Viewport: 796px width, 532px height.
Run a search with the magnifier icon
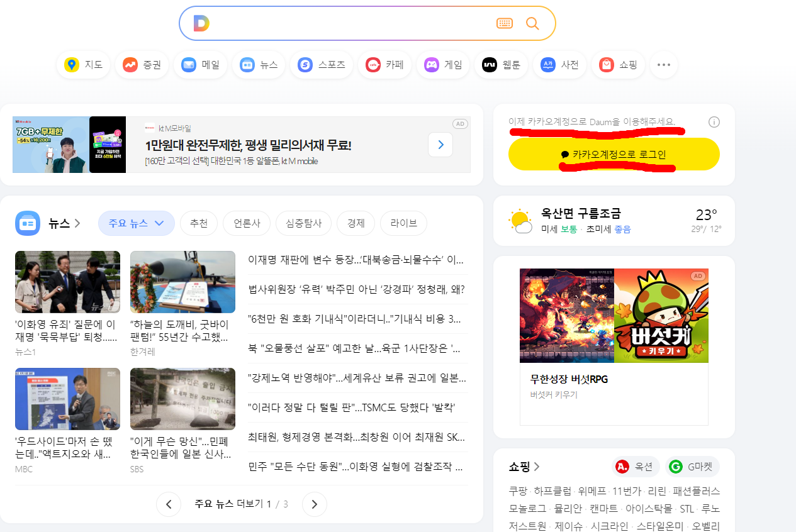point(532,23)
